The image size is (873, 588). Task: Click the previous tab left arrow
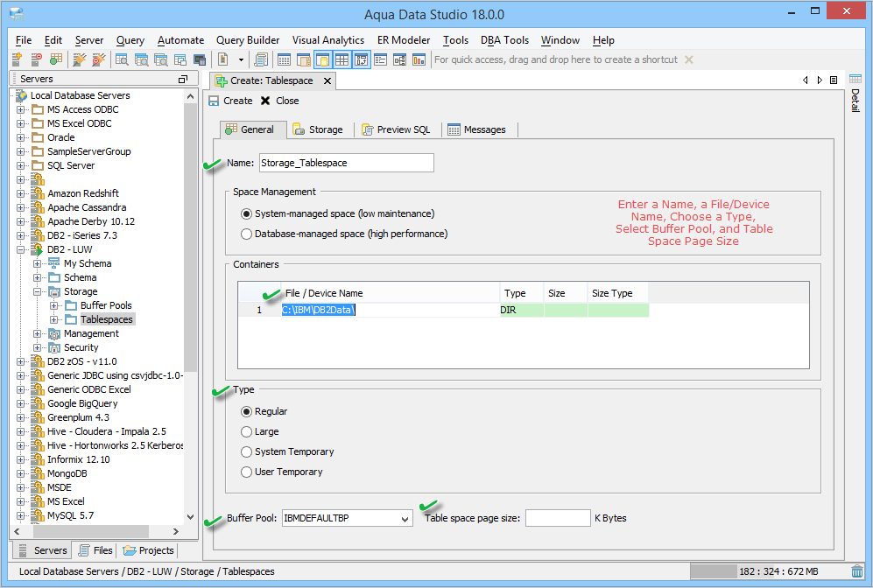[805, 80]
